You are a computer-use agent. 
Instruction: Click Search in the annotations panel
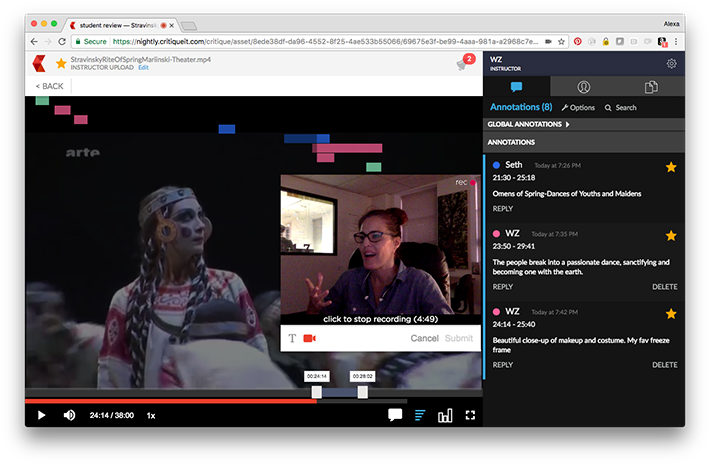pyautogui.click(x=620, y=108)
